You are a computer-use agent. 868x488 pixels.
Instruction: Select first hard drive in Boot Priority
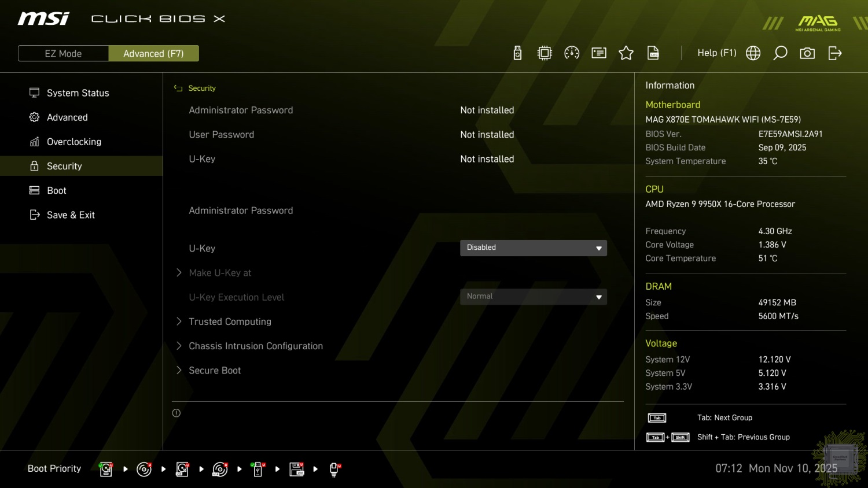[106, 469]
